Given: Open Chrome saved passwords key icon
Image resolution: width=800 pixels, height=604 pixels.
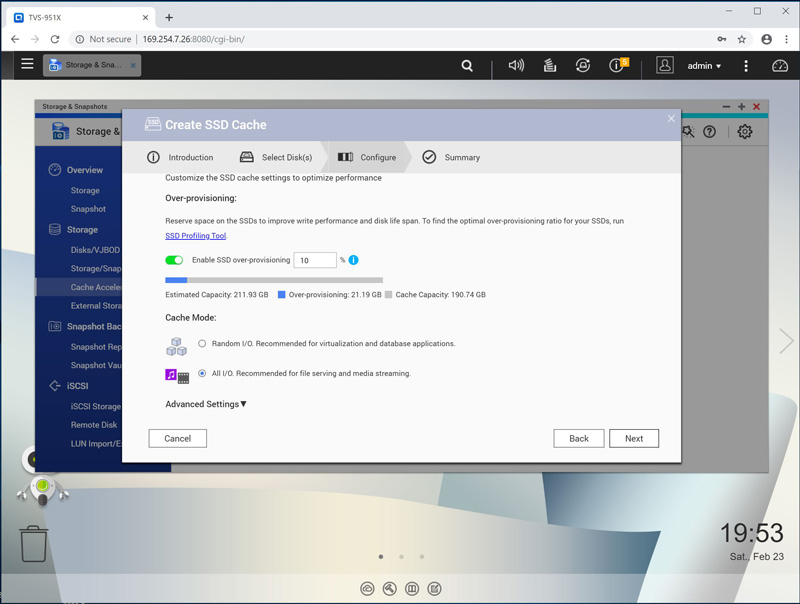Looking at the screenshot, I should pyautogui.click(x=721, y=39).
